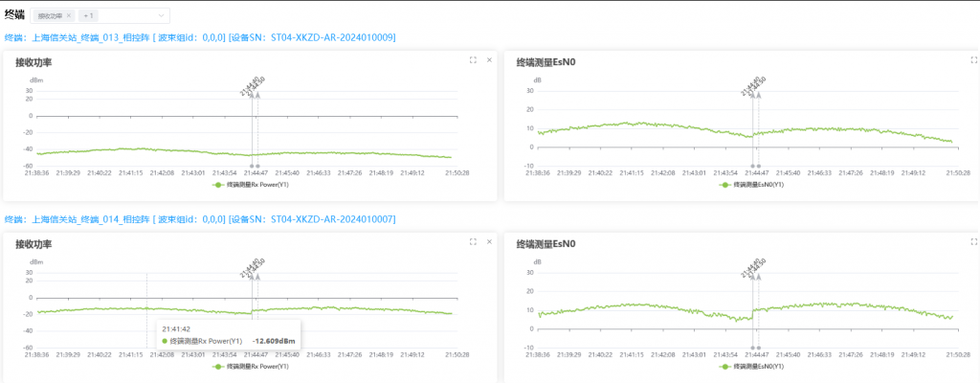Click the 终端测量EsN0 title of terminal 014 chart
980x383 pixels.
(546, 244)
